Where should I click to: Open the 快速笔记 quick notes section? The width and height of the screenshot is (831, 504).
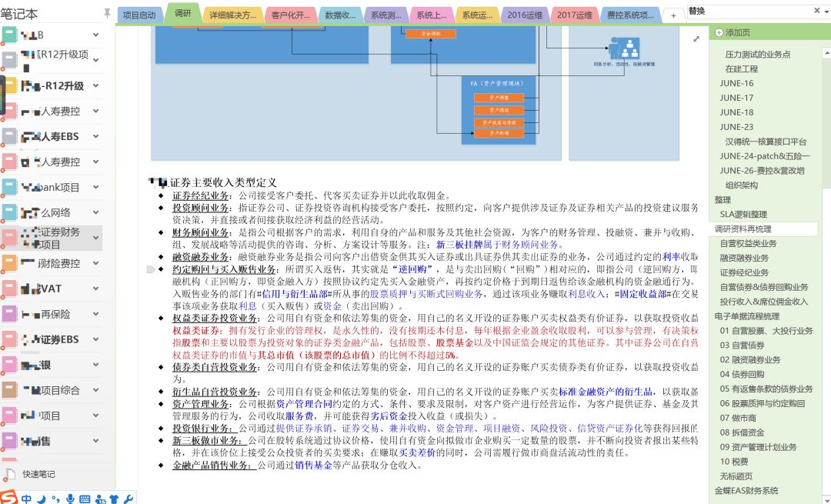tap(38, 474)
